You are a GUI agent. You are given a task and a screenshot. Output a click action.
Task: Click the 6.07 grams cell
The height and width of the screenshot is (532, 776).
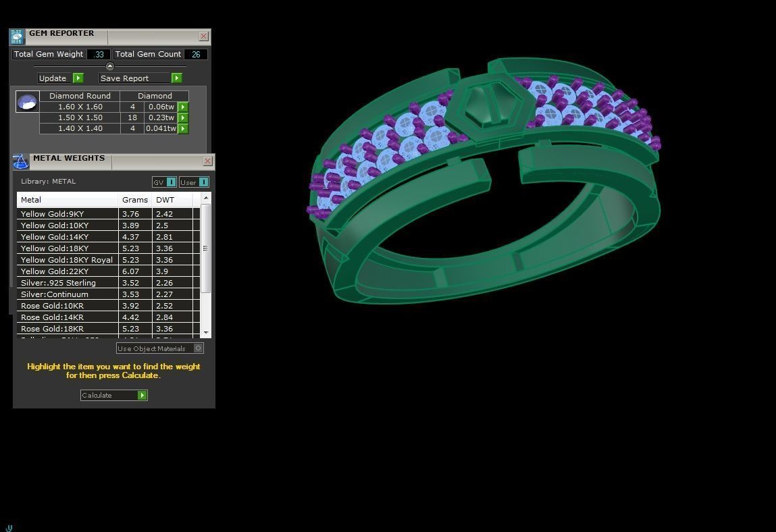pyautogui.click(x=134, y=271)
